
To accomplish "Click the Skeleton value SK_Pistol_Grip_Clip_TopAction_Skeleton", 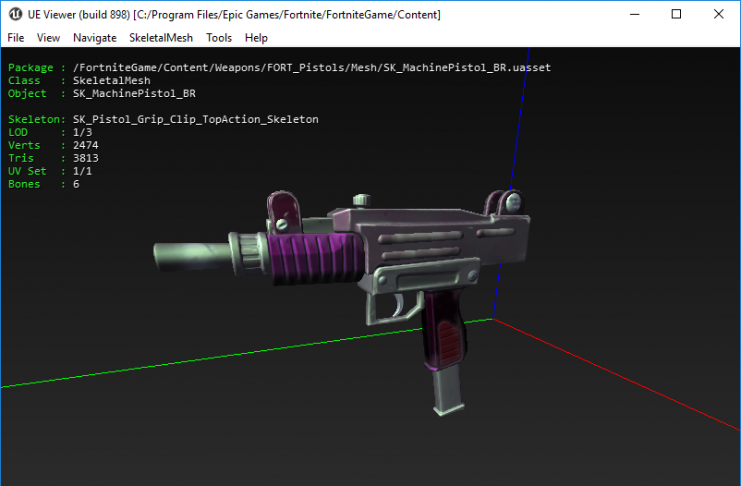I will click(196, 119).
